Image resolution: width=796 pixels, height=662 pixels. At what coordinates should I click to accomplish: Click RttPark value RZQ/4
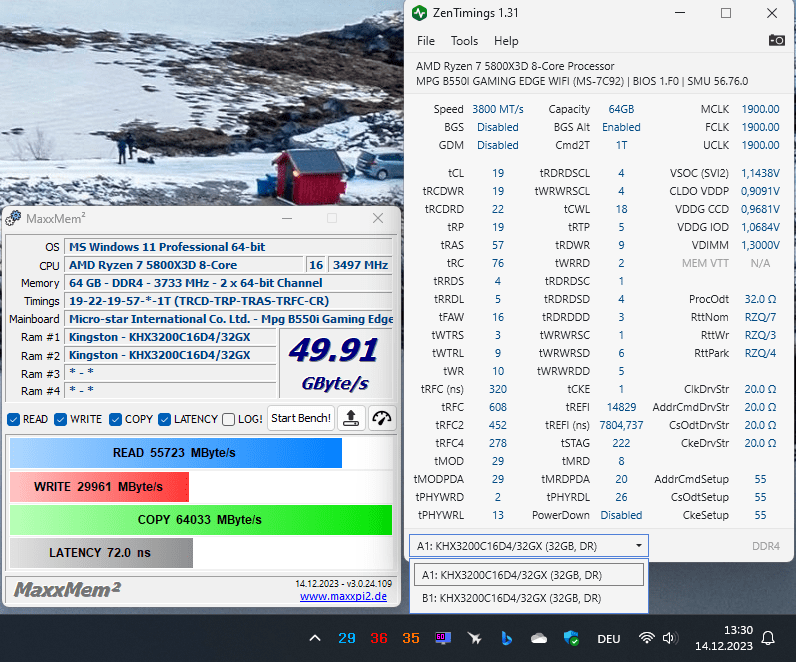pos(760,353)
